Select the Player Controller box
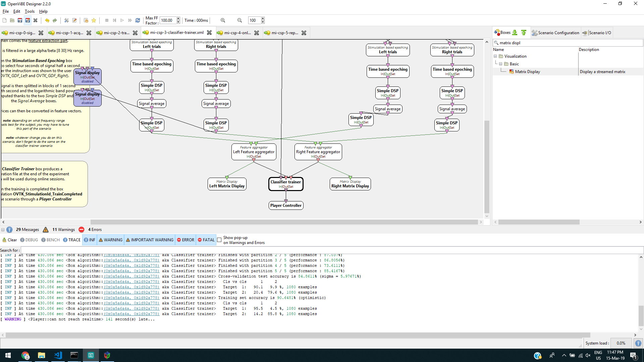 pos(286,205)
